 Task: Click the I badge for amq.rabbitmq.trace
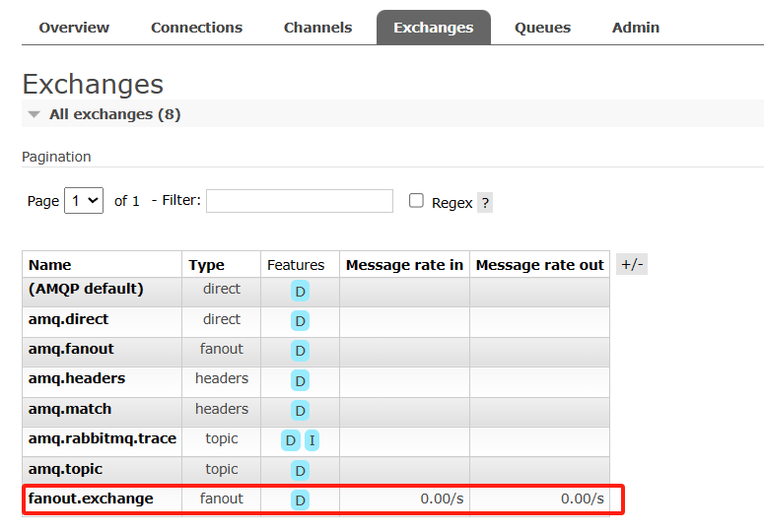click(312, 440)
